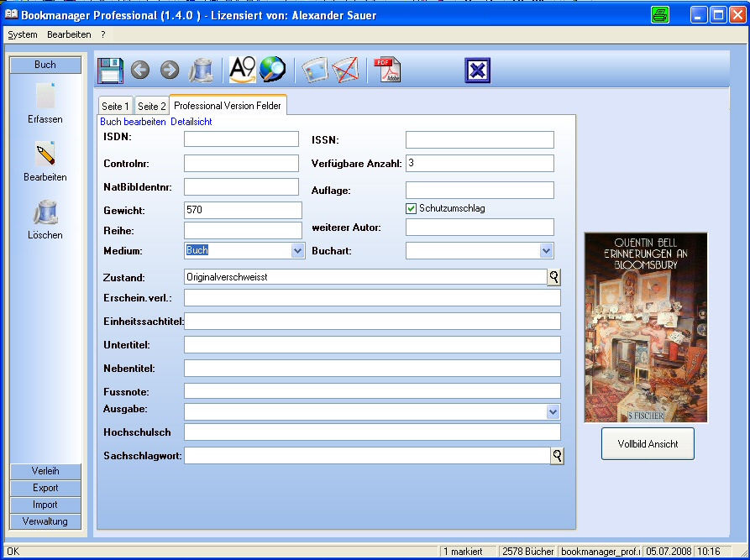Open the Verleih sidebar section

[45, 471]
